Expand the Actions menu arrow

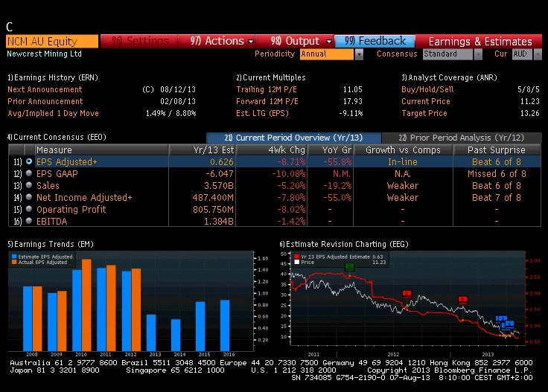click(251, 42)
